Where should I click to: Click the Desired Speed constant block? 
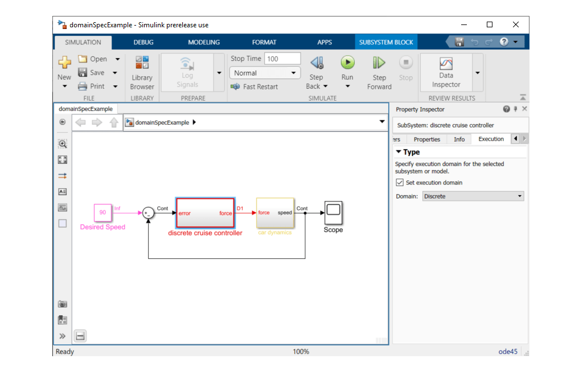[x=102, y=213]
